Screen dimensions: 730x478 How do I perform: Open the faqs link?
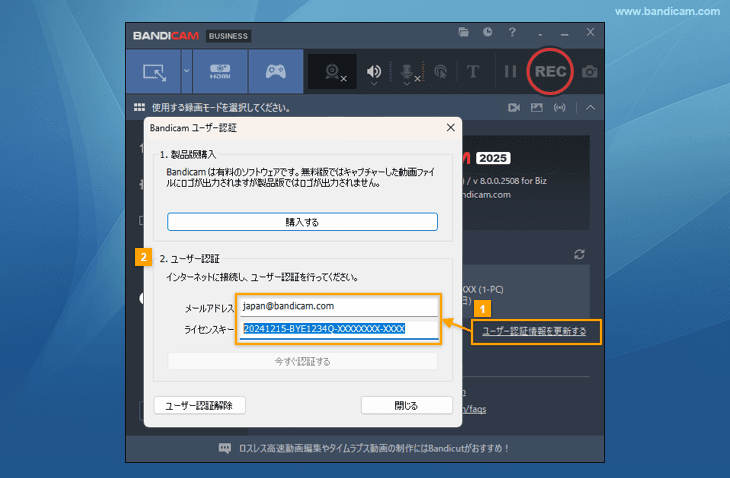[x=474, y=409]
